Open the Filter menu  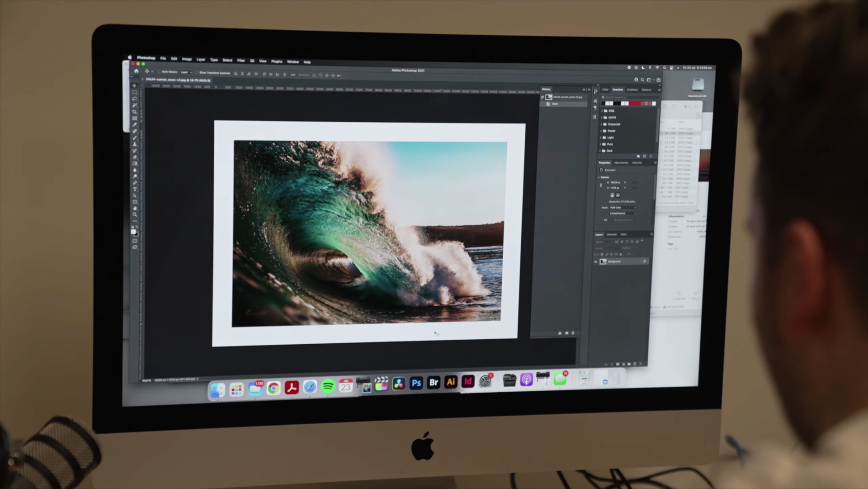[241, 60]
